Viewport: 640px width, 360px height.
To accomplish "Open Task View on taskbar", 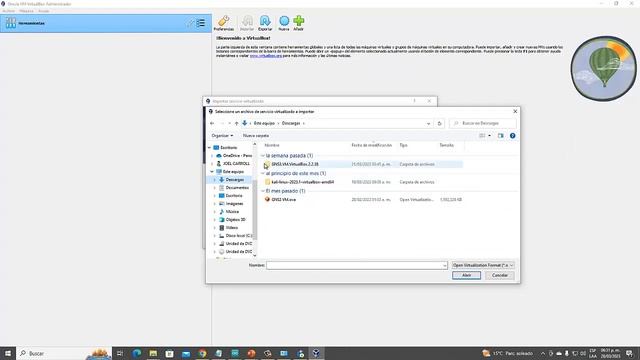I will tap(120, 353).
